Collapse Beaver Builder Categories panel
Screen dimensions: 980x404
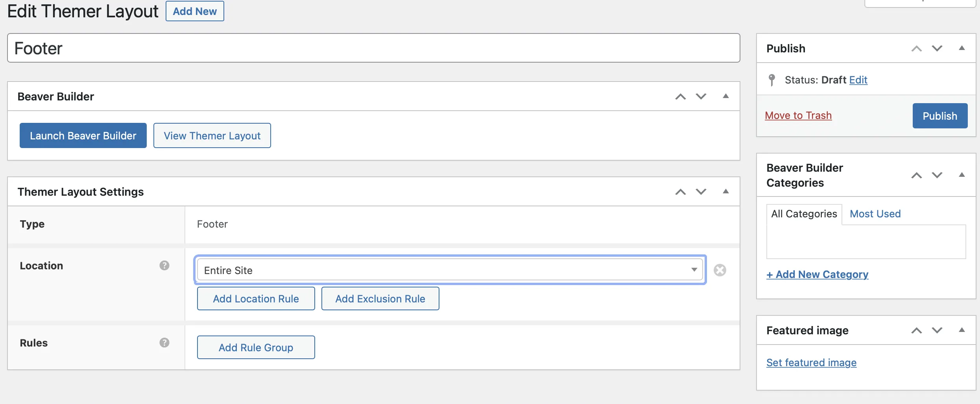(x=962, y=175)
